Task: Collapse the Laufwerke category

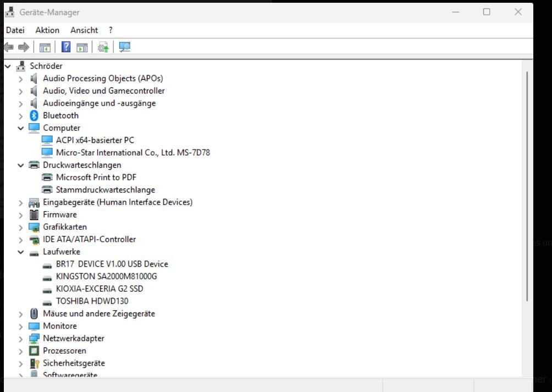Action: pyautogui.click(x=21, y=252)
